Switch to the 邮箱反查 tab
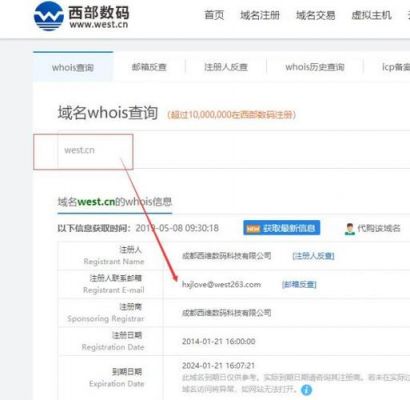Viewport: 410px width, 400px height. click(x=149, y=67)
